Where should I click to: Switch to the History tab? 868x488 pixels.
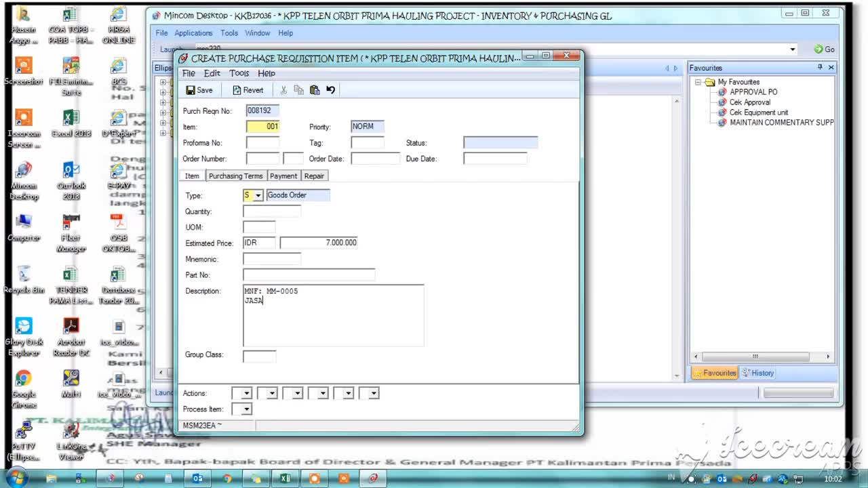[758, 373]
